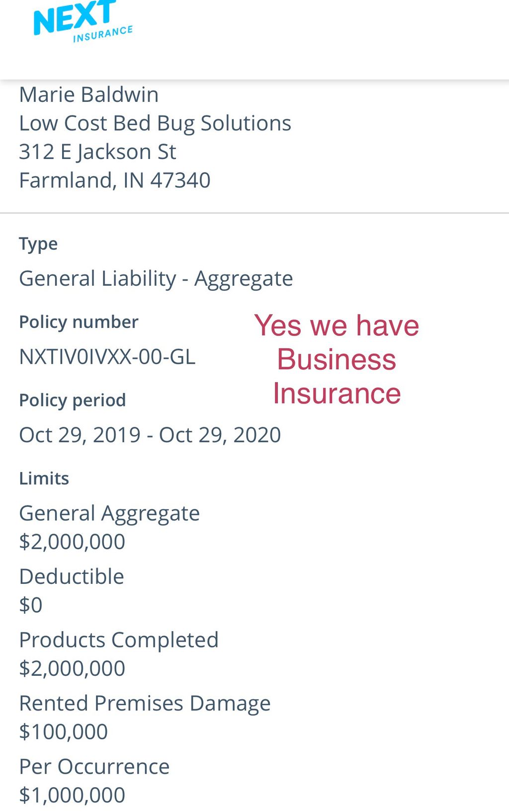Select the Per Occurrence $1,000,000 amount
This screenshot has height=812, width=509.
(x=72, y=795)
